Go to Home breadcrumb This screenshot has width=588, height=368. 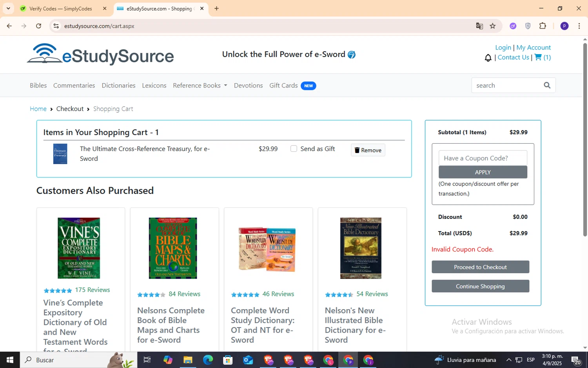click(38, 109)
